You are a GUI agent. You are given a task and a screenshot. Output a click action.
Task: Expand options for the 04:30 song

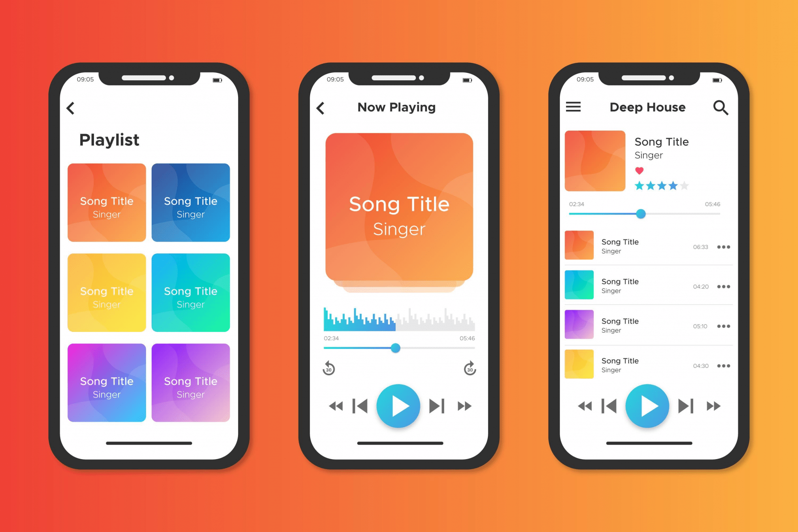pyautogui.click(x=727, y=365)
